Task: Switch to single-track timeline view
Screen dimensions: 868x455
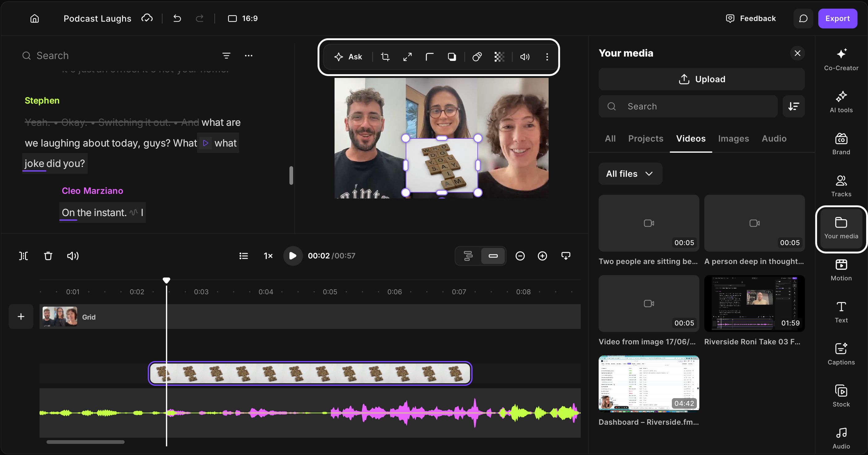Action: (x=493, y=256)
